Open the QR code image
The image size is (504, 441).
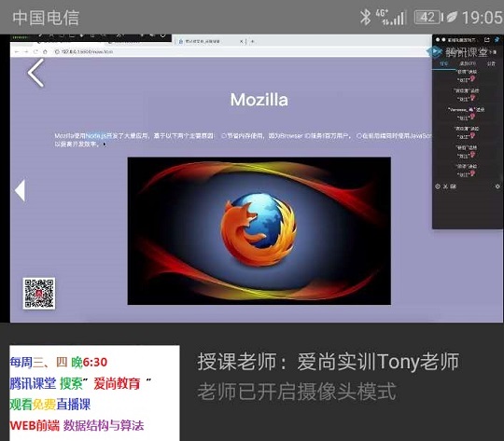(39, 294)
